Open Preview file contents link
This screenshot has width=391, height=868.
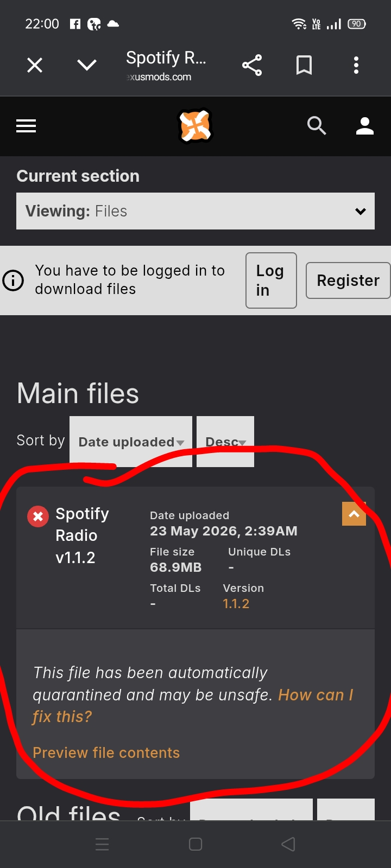(x=106, y=753)
